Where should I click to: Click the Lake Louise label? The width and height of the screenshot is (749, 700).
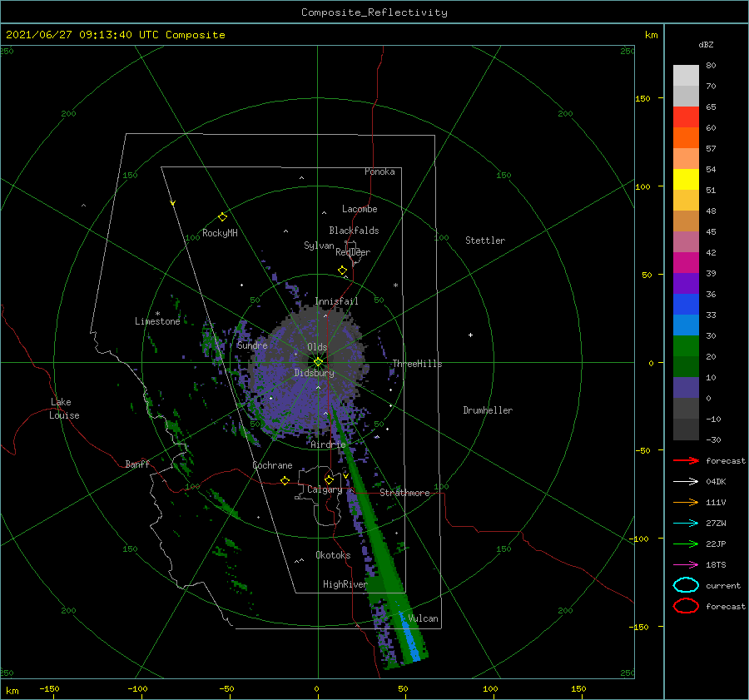pos(64,409)
